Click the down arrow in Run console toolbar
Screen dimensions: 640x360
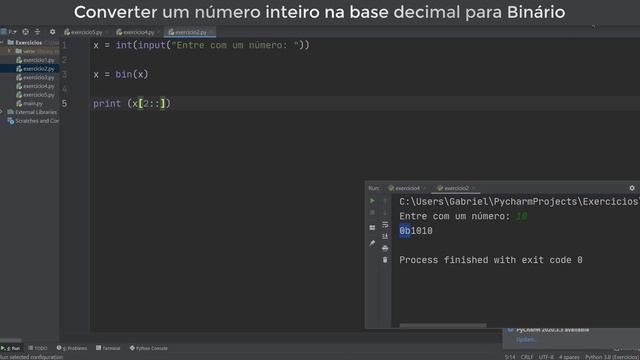(385, 213)
